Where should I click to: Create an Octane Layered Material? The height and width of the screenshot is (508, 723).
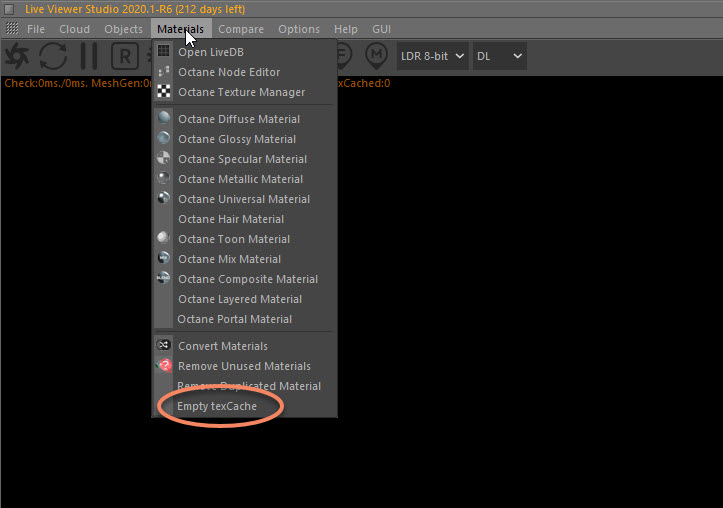click(244, 299)
